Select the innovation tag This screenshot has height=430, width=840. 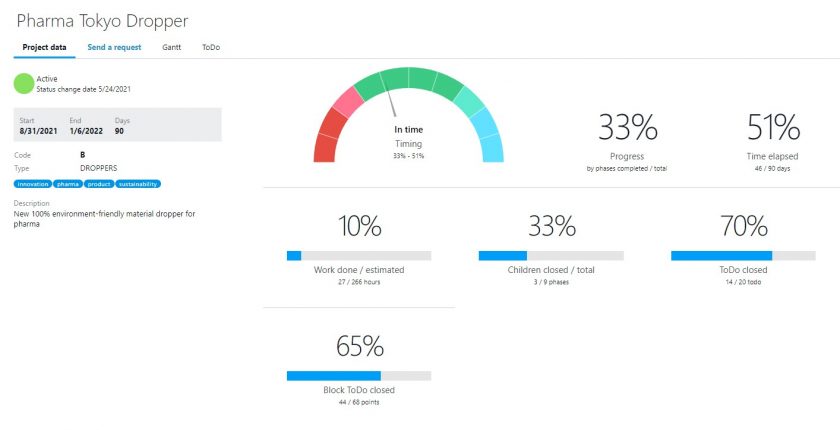[33, 184]
